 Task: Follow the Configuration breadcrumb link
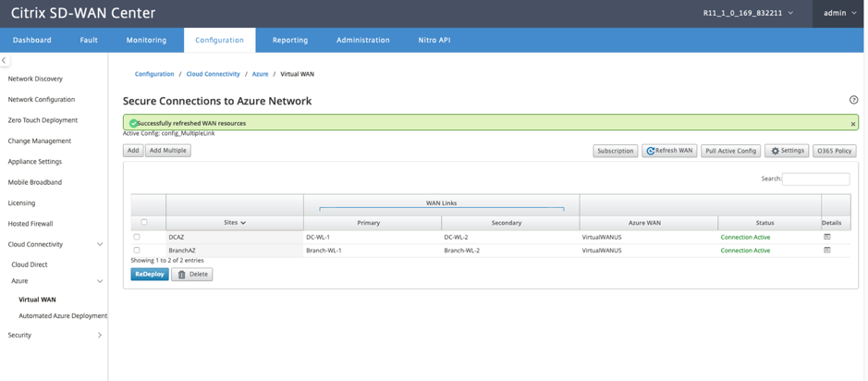154,74
